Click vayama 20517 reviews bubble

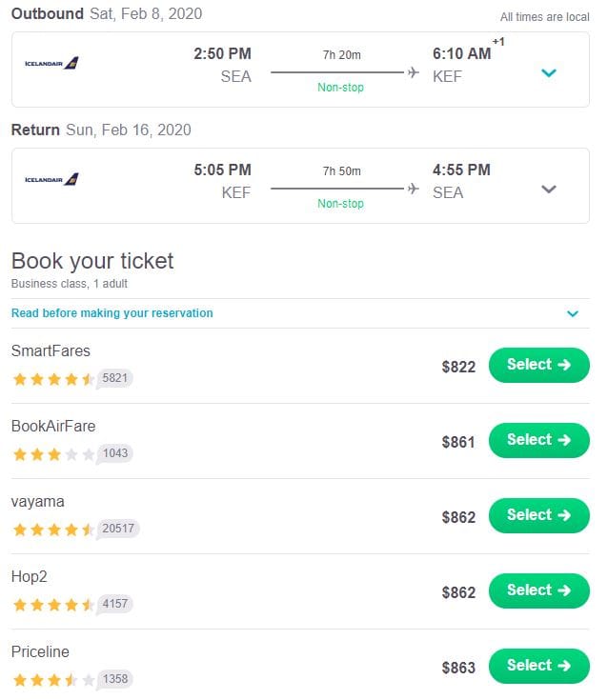click(x=118, y=529)
